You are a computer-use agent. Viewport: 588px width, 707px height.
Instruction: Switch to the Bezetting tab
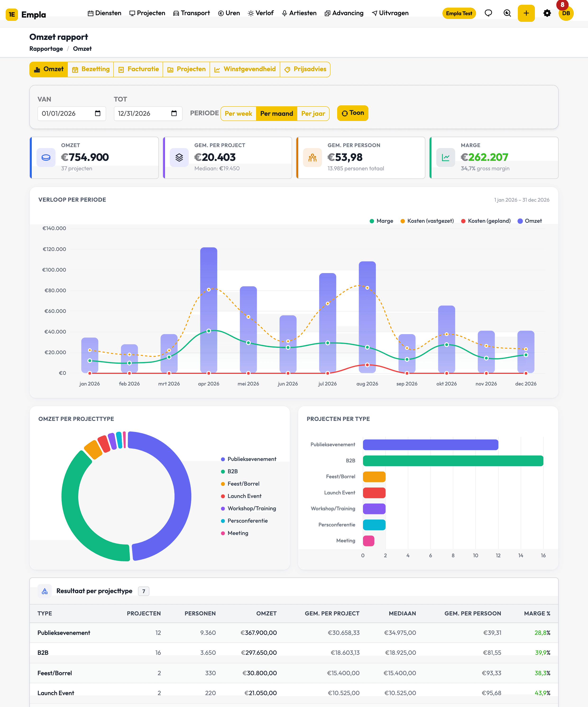(x=91, y=69)
